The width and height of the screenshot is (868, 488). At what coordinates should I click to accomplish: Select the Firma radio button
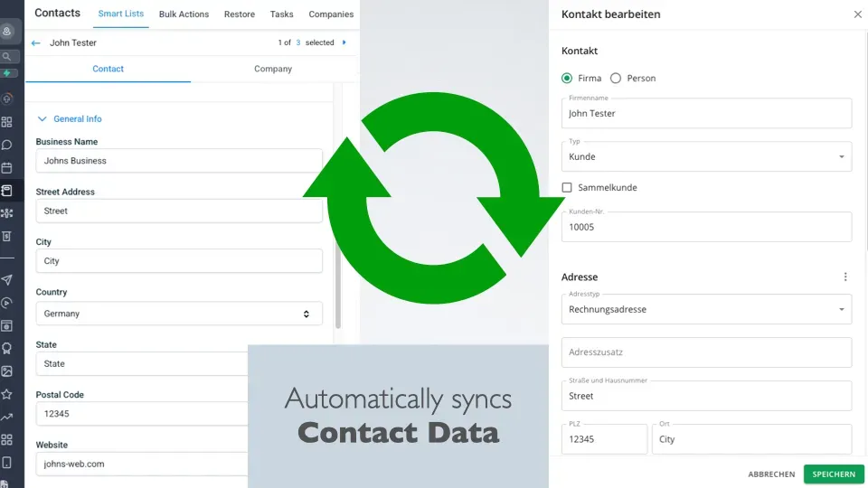567,79
